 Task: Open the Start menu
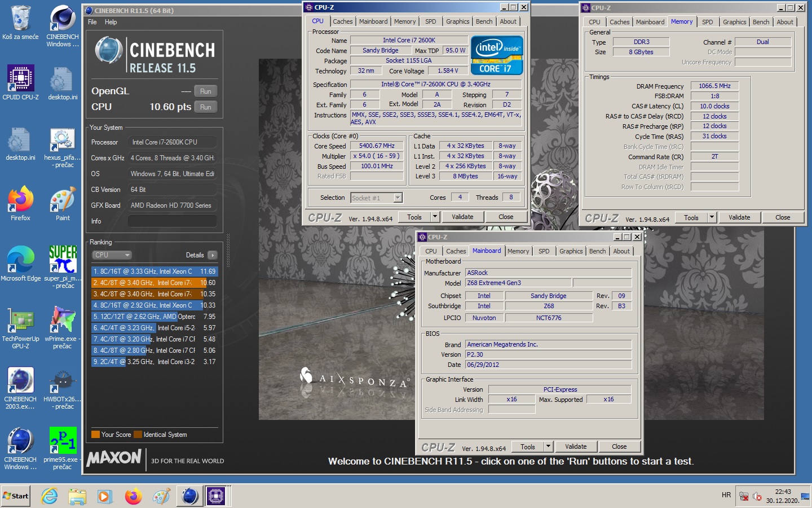(16, 496)
